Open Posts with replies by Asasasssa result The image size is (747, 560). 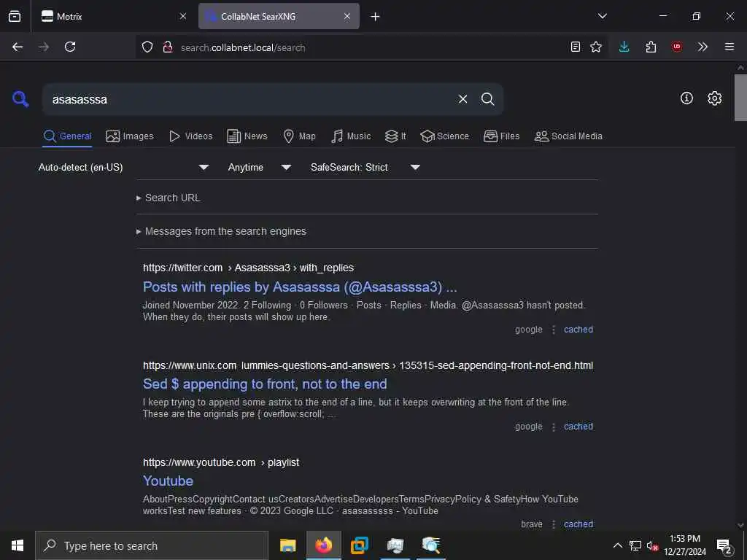[x=300, y=287]
